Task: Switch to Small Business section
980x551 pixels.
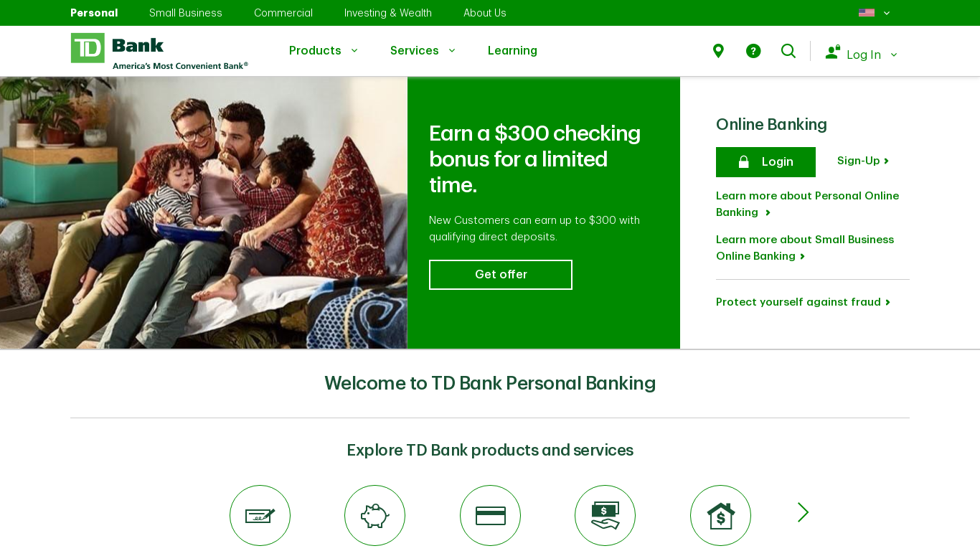Action: pos(186,13)
